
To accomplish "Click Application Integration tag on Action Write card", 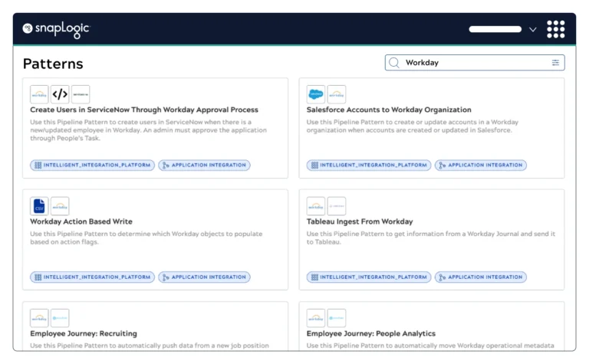I will coord(204,277).
